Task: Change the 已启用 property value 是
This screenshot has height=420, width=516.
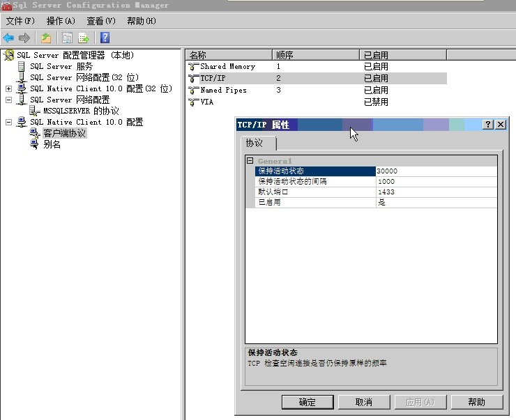Action: [437, 203]
